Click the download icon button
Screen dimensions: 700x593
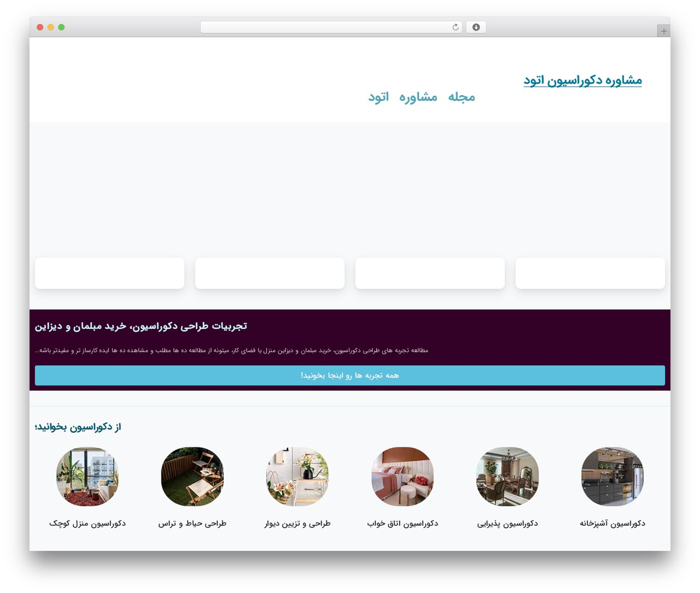[x=476, y=27]
